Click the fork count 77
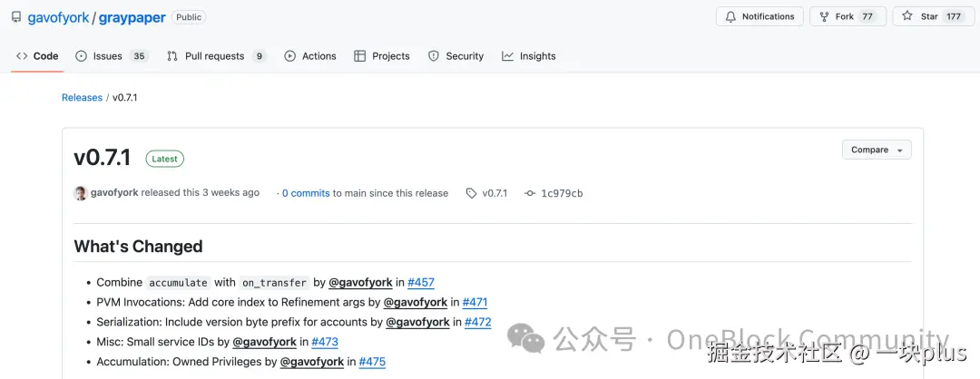Screen dimensions: 980x379 [x=867, y=17]
